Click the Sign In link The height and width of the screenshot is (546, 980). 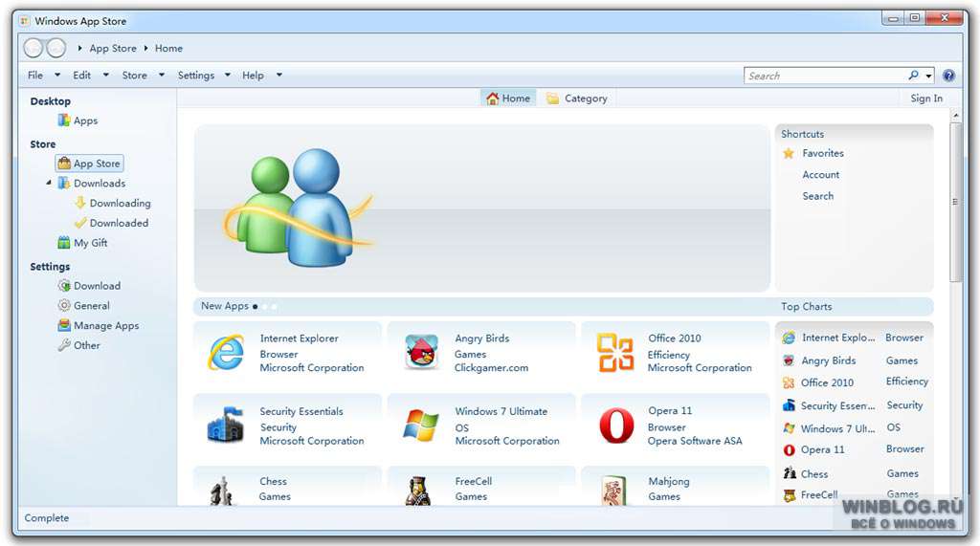(926, 98)
